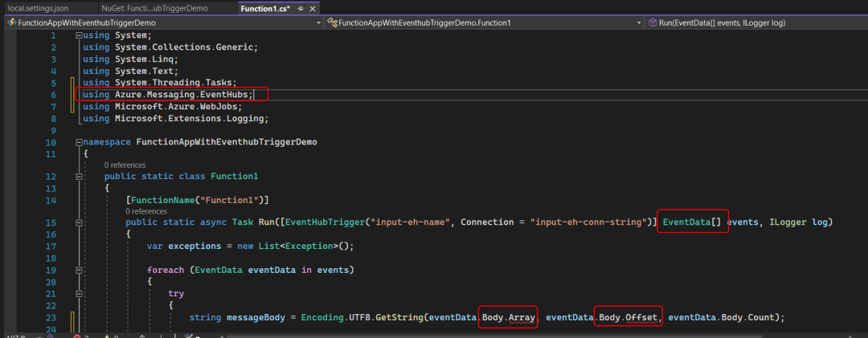Collapse the Function1 class block
Screen dimensions: 868x338
pyautogui.click(x=78, y=176)
